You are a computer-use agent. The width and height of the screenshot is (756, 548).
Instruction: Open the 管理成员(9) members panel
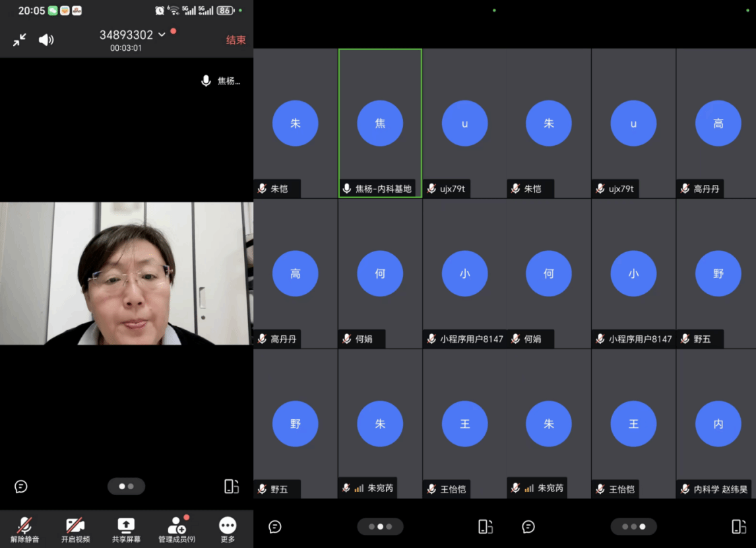pos(177,530)
